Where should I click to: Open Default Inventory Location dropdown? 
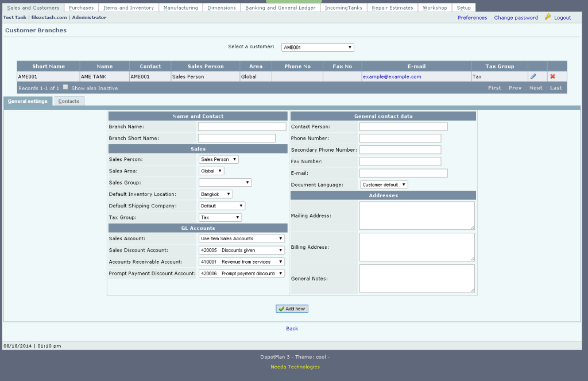click(x=216, y=194)
